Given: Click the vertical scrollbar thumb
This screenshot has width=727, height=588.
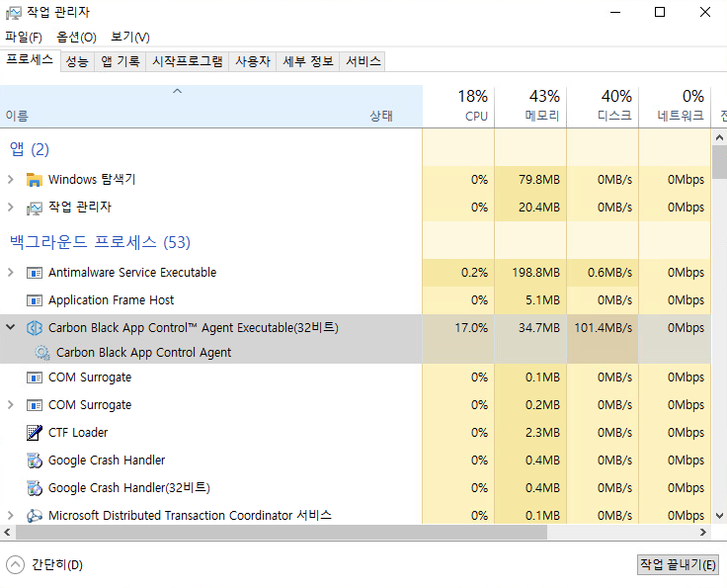Looking at the screenshot, I should (719, 162).
